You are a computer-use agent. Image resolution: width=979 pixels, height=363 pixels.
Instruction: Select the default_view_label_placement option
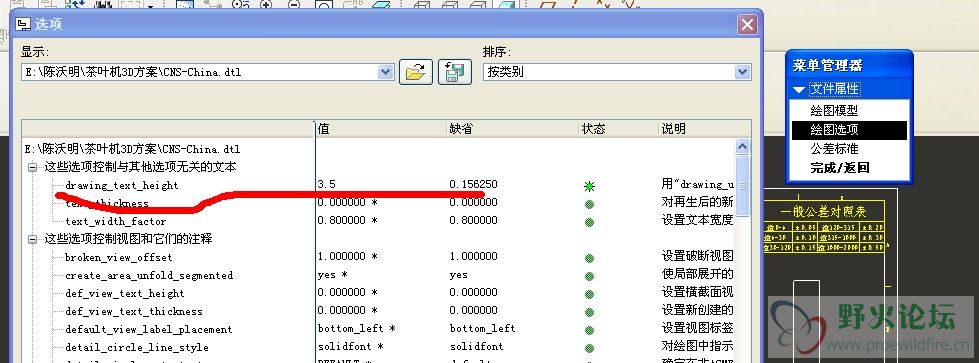tap(149, 329)
